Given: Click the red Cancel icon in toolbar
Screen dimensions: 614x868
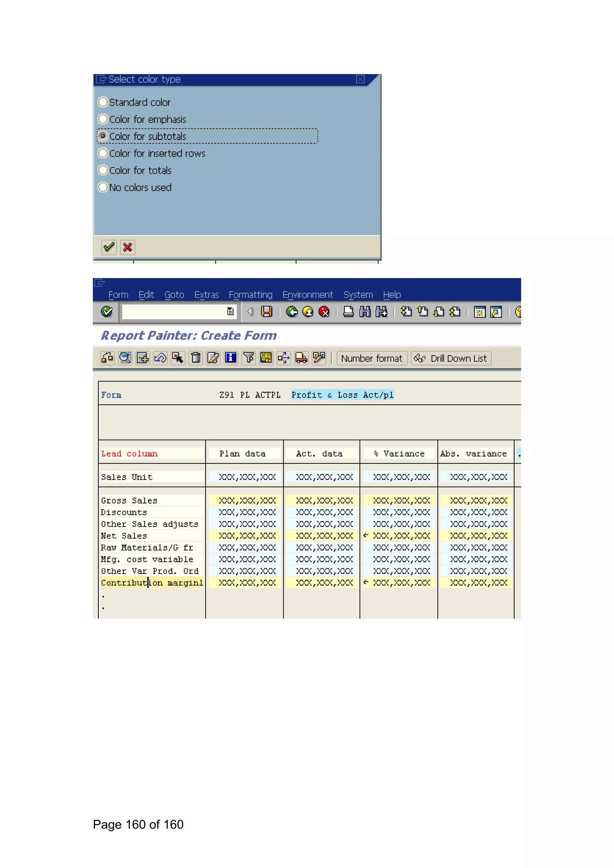Looking at the screenshot, I should pos(324,311).
